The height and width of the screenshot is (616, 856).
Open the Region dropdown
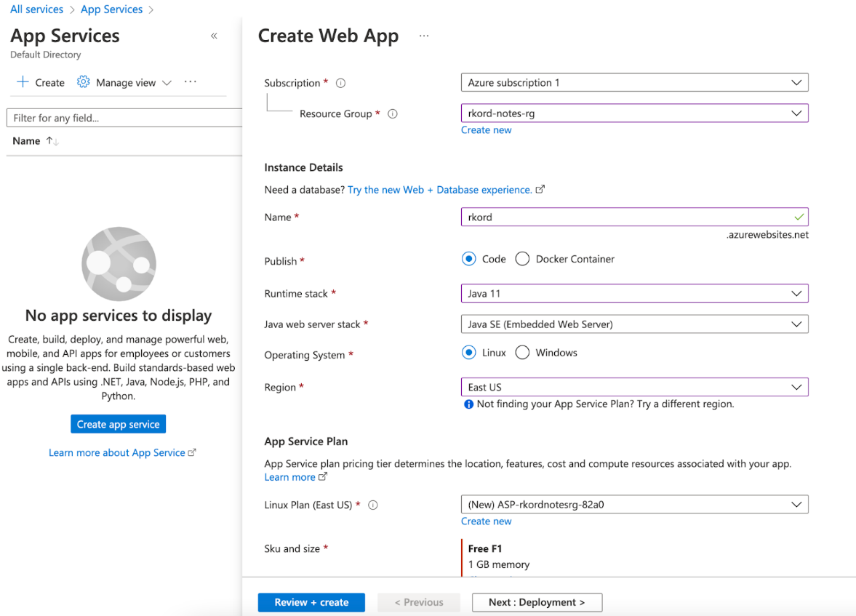pyautogui.click(x=634, y=387)
